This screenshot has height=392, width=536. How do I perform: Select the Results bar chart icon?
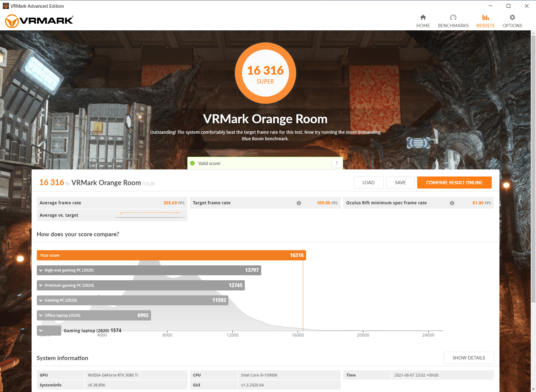[486, 17]
